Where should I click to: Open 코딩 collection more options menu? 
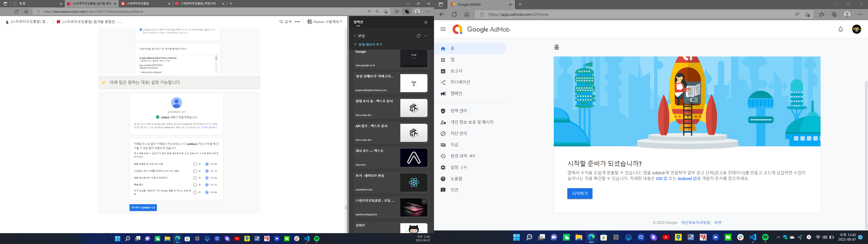[x=426, y=36]
